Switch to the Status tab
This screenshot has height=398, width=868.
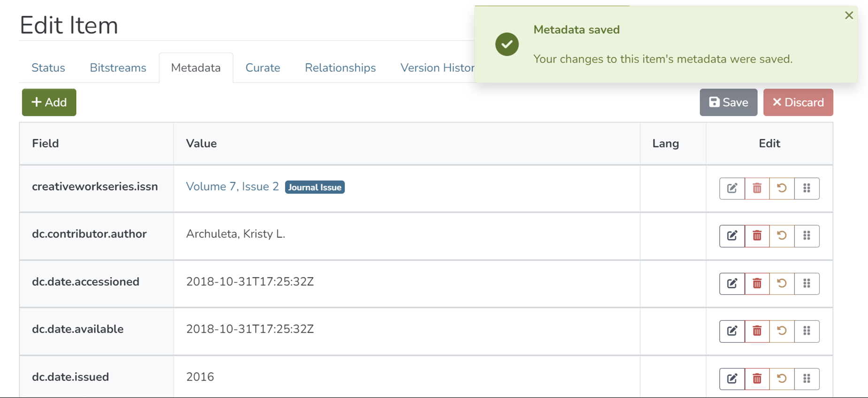[48, 68]
